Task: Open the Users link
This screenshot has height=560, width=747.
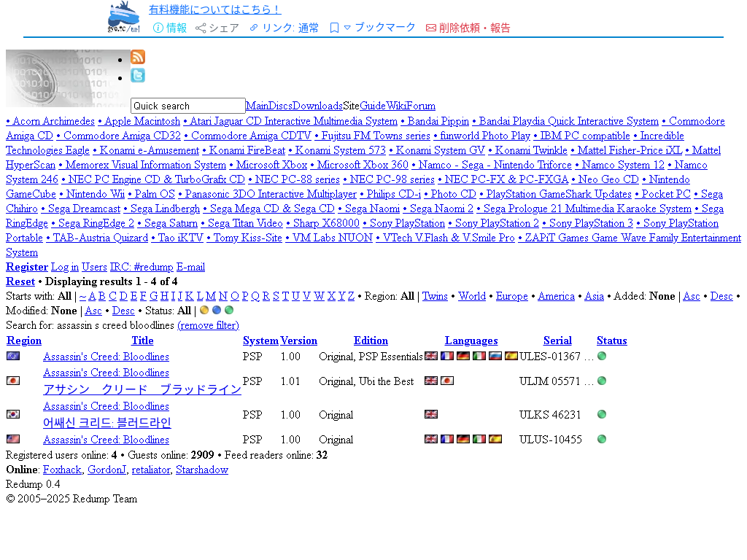Action: pyautogui.click(x=94, y=267)
